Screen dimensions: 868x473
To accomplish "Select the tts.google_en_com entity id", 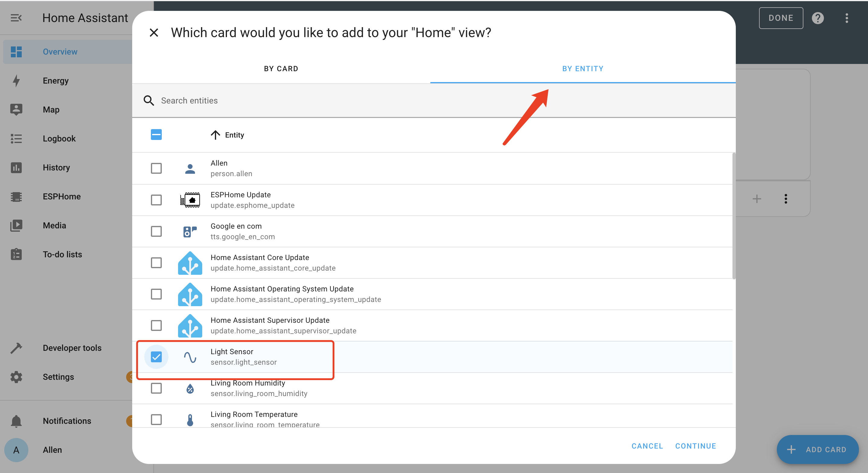I will pos(243,237).
